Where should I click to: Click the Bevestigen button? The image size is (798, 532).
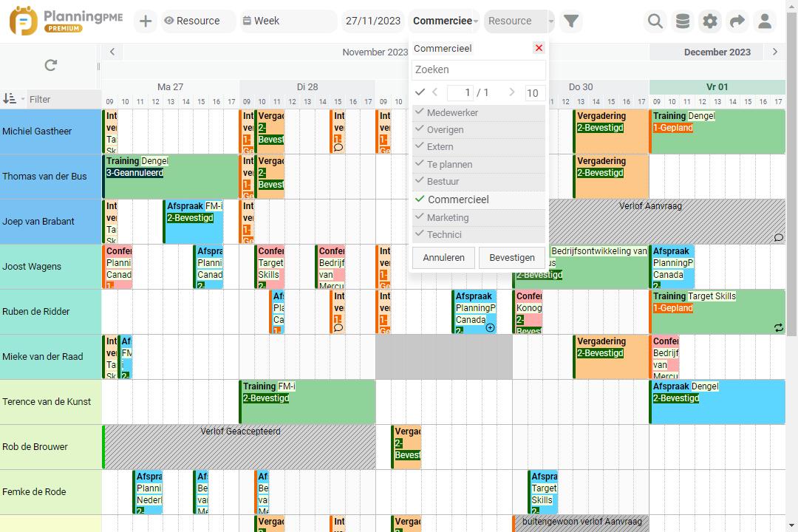point(512,258)
